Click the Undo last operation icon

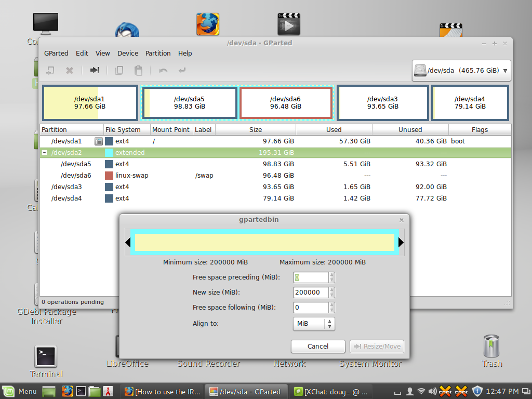163,71
